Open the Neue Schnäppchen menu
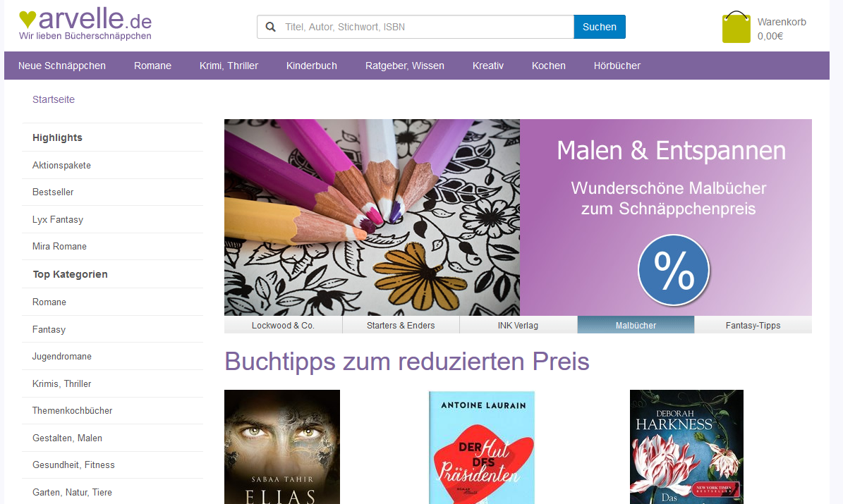 pyautogui.click(x=62, y=66)
